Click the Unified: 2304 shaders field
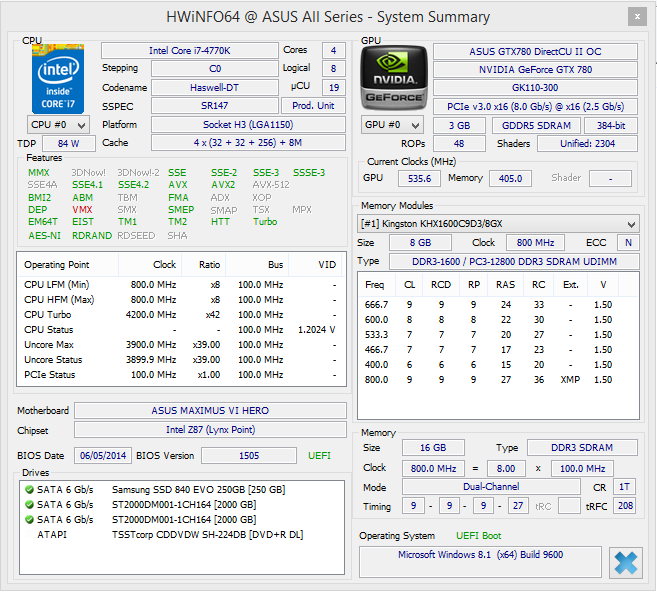The height and width of the screenshot is (594, 657). point(587,144)
